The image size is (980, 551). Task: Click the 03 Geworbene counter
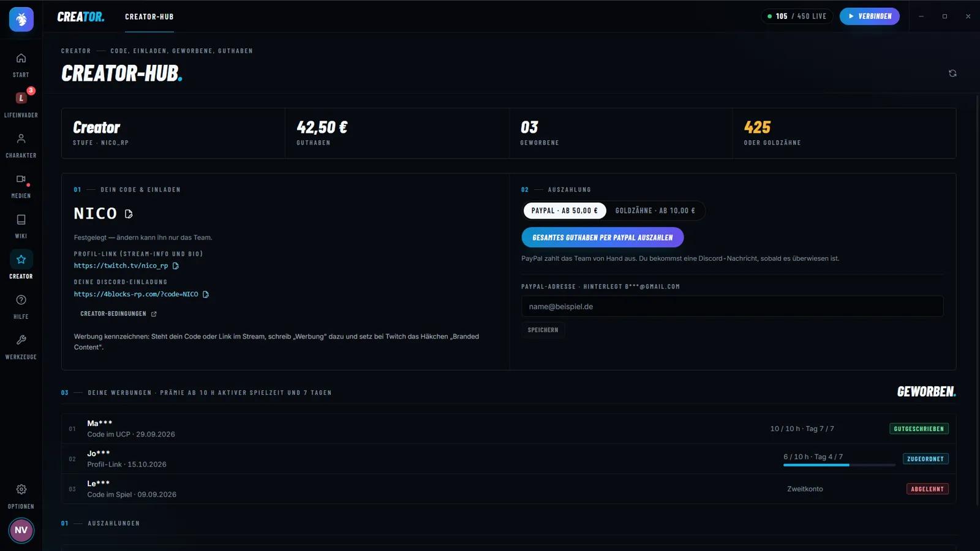(529, 127)
